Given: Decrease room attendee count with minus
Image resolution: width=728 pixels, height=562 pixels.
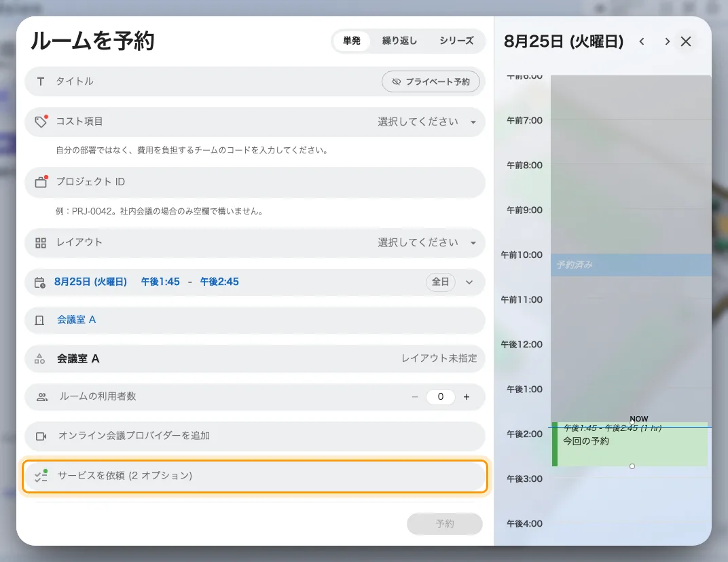Looking at the screenshot, I should click(415, 397).
